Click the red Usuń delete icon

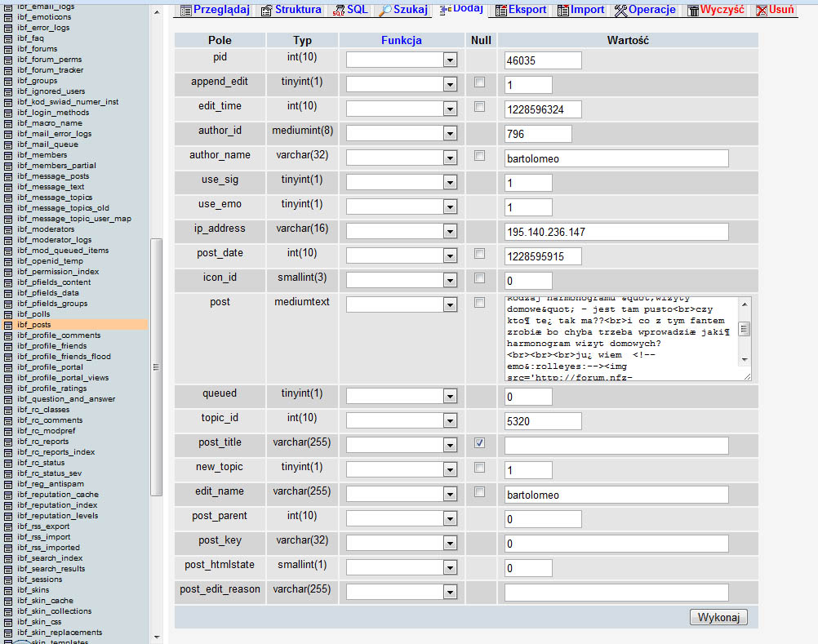[x=761, y=11]
